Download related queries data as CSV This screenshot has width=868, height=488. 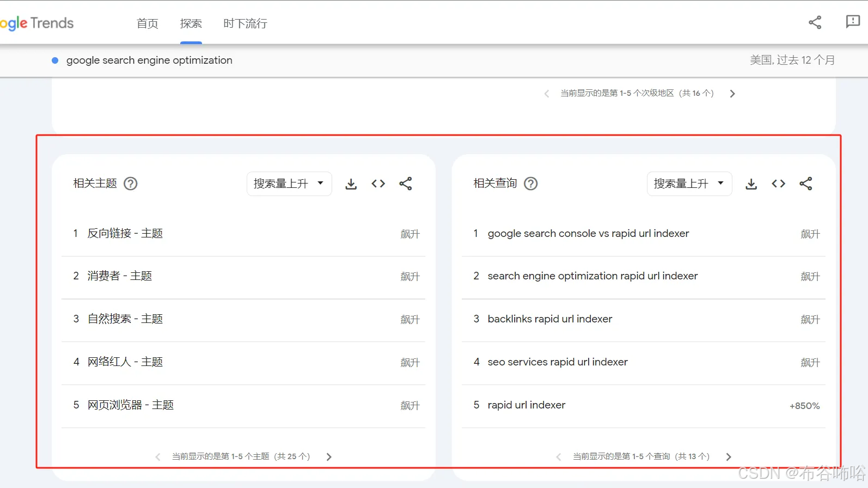(751, 184)
